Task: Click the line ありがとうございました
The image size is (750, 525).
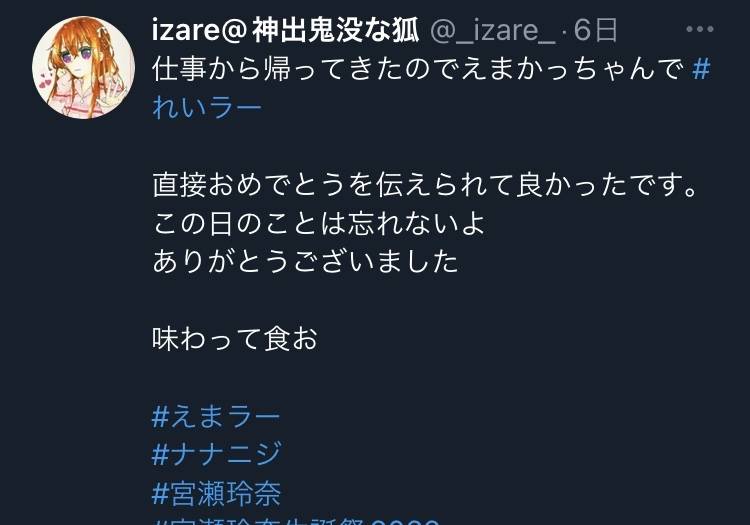Action: tap(306, 262)
